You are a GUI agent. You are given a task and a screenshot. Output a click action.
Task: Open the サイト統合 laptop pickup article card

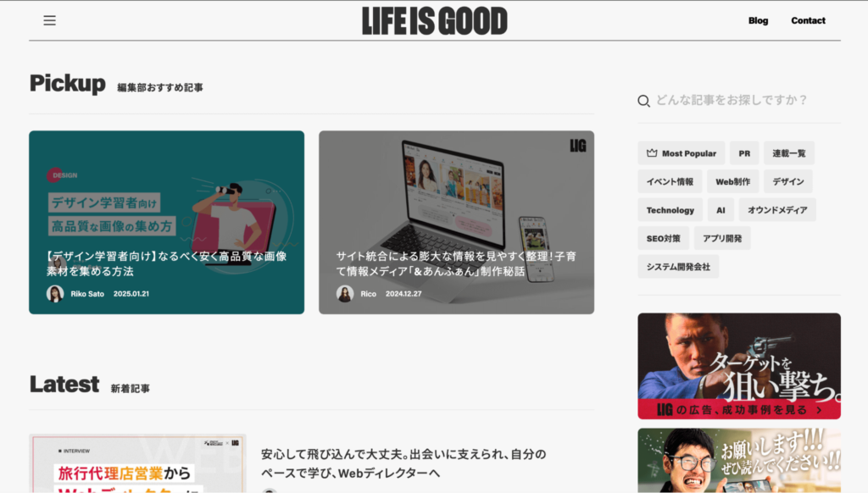[456, 223]
